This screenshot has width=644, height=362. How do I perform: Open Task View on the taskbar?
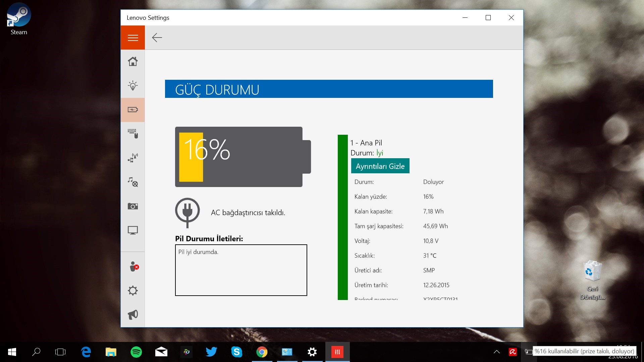[60, 352]
